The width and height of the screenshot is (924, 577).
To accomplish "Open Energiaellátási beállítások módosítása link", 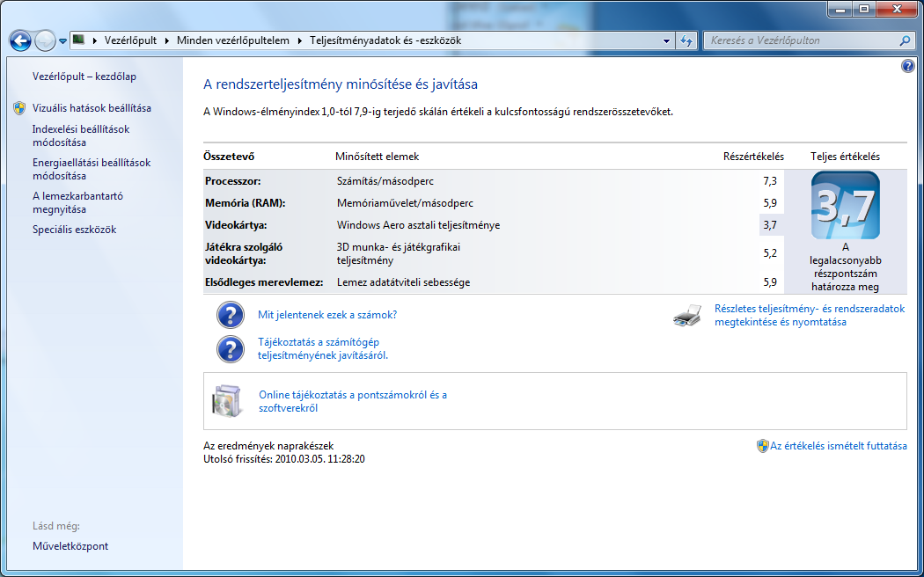I will 92,169.
